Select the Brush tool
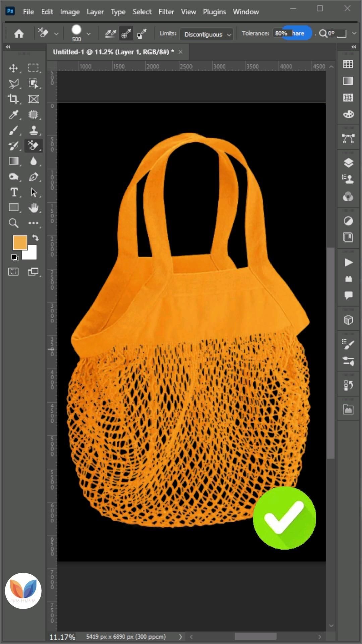The width and height of the screenshot is (362, 644). click(x=13, y=130)
